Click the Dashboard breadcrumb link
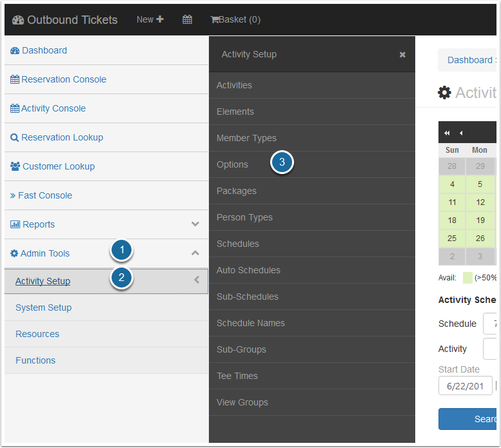This screenshot has width=501, height=448. [469, 60]
